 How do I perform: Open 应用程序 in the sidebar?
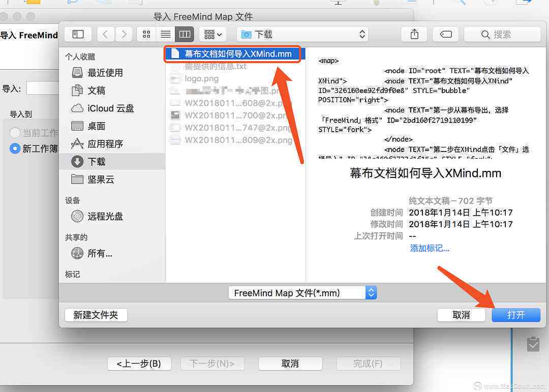click(x=112, y=143)
